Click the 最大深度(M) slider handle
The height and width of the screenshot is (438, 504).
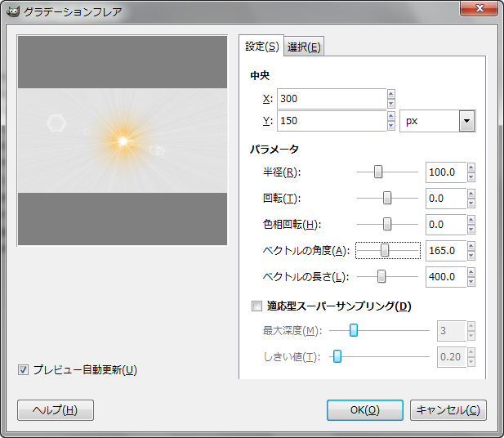click(354, 330)
